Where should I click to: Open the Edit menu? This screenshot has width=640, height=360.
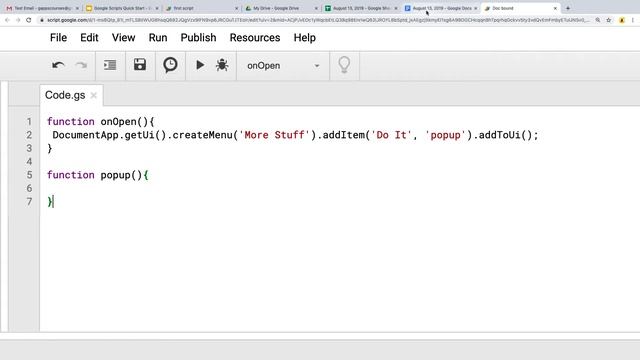[x=89, y=38]
